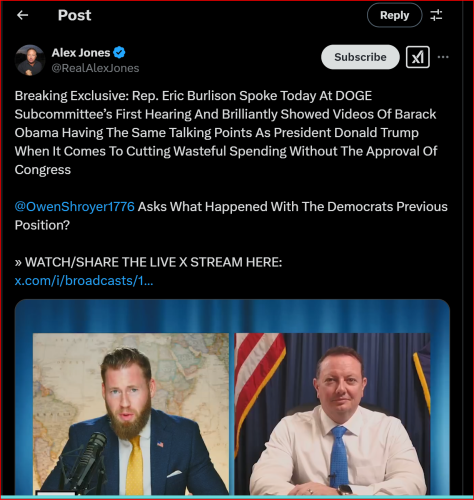474x500 pixels.
Task: Open Grok explain-this-post icon
Action: (418, 57)
